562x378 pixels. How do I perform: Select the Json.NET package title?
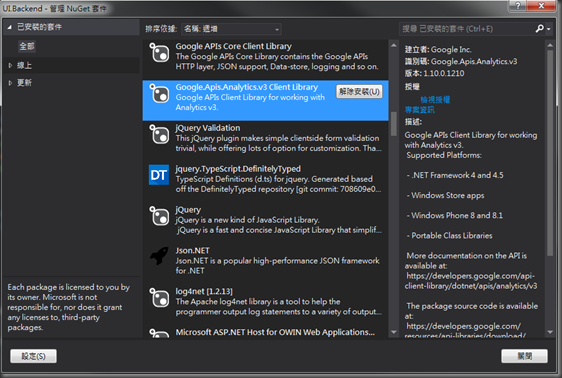click(x=192, y=250)
